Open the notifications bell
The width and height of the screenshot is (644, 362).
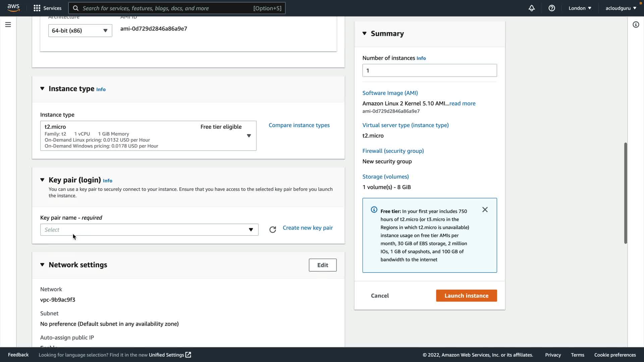[532, 8]
